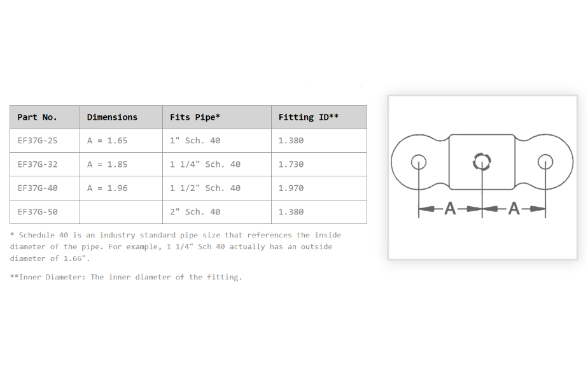Image resolution: width=588 pixels, height=366 pixels.
Task: Select part number EF37G-25
Action: (38, 141)
